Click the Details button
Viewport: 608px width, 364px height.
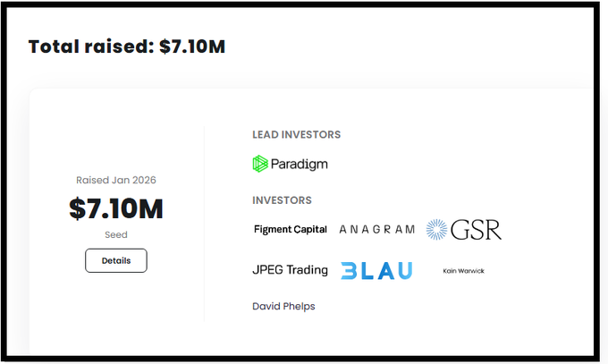[x=116, y=260]
